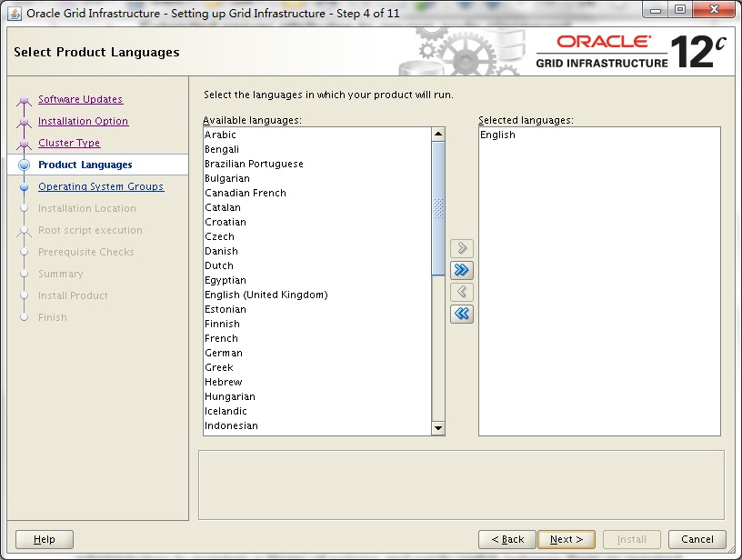Close the Oracle Grid Infrastructure installer
The image size is (742, 560).
pyautogui.click(x=715, y=10)
